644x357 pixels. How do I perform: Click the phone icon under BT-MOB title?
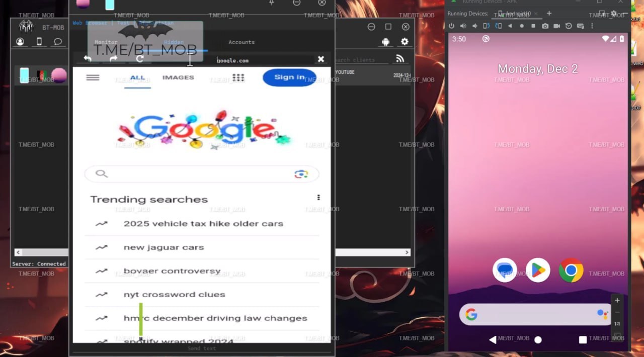click(39, 42)
